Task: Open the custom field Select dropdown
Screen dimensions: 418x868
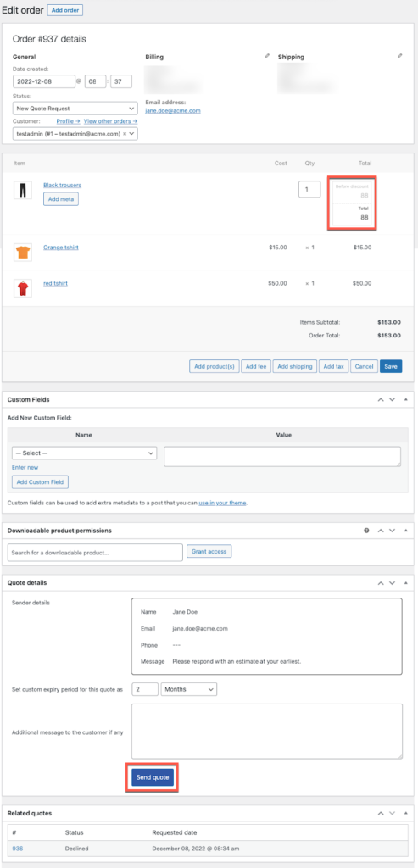Action: click(x=84, y=453)
